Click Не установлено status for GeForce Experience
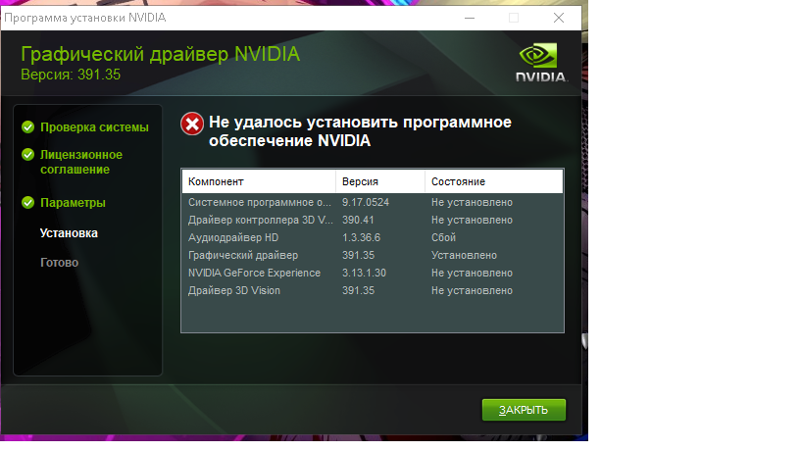Screen dimensions: 800x451 point(472,273)
